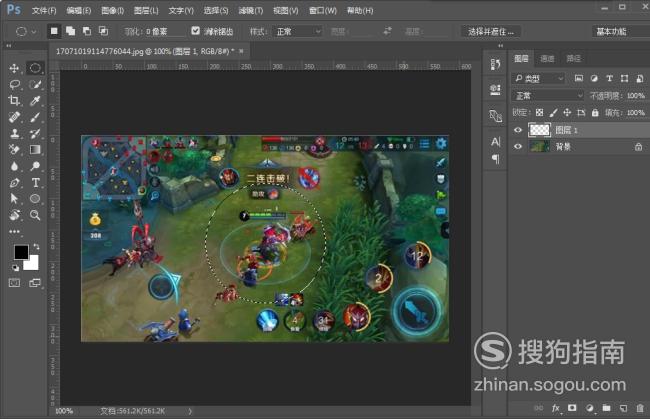650x419 pixels.
Task: Open the 图层(L) menu
Action: point(146,11)
